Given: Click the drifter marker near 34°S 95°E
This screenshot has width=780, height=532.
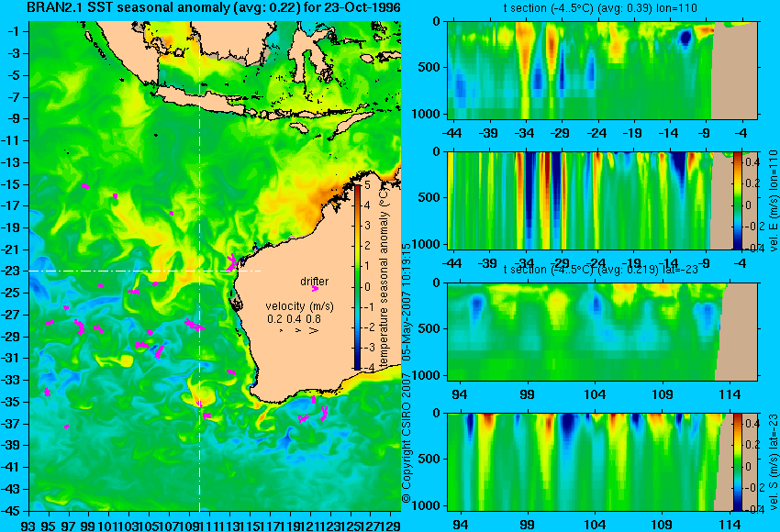Looking at the screenshot, I should click(x=47, y=393).
